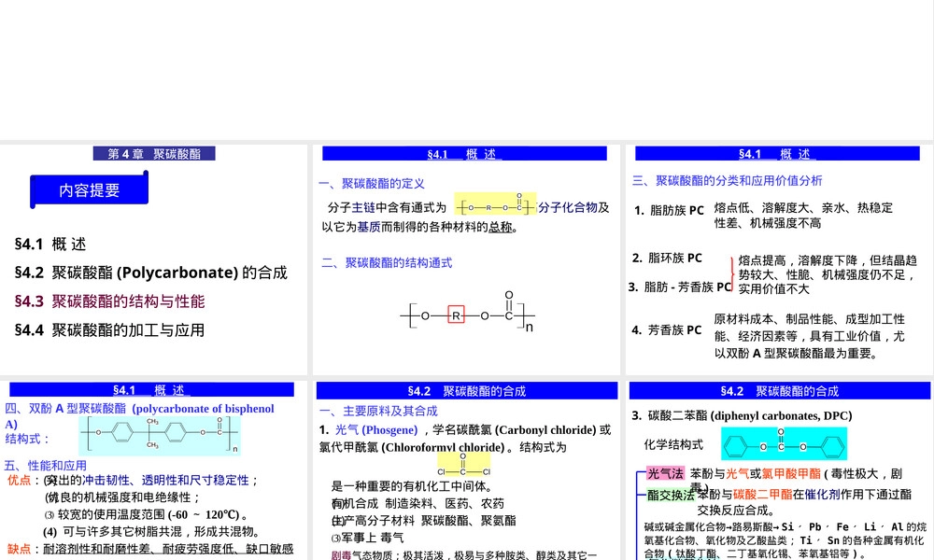Click line '优良的机械强度和电绝缘性'

point(122,497)
